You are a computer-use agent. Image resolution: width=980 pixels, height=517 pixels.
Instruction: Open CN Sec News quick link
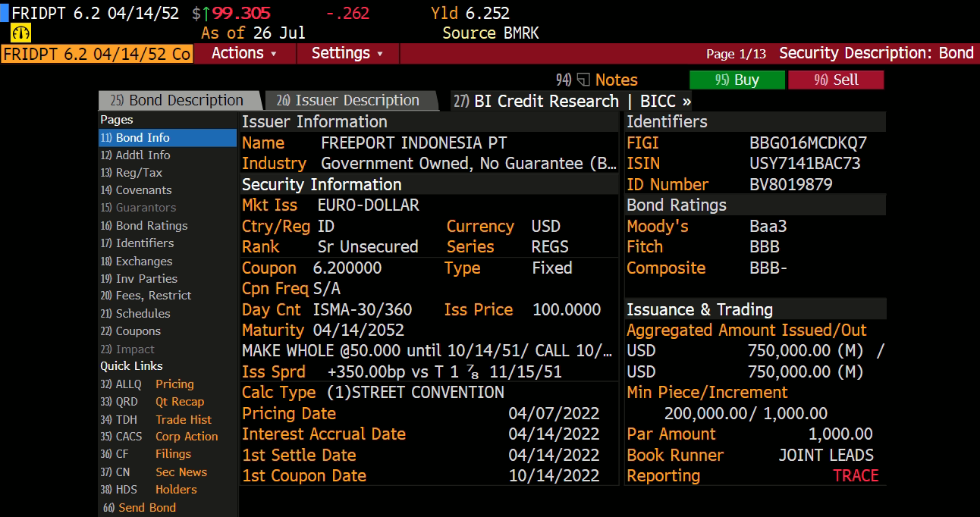(x=153, y=472)
